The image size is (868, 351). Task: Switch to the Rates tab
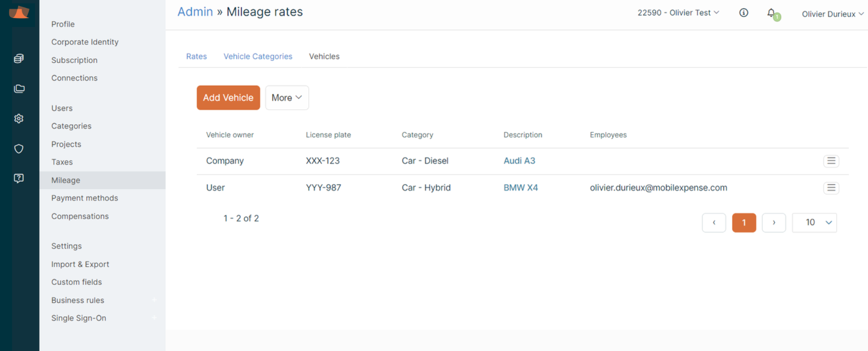click(x=196, y=56)
